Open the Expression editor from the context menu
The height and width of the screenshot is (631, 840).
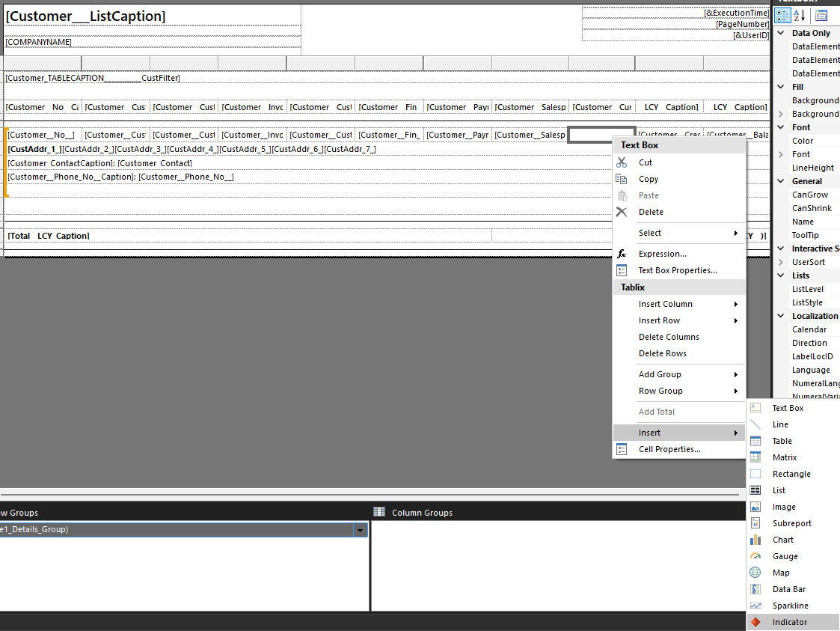pyautogui.click(x=661, y=253)
